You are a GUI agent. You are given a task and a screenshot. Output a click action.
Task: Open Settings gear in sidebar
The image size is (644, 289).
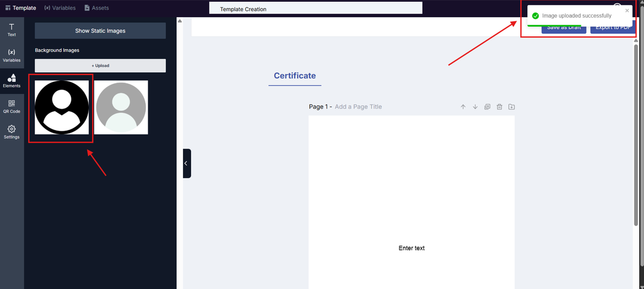point(12,132)
